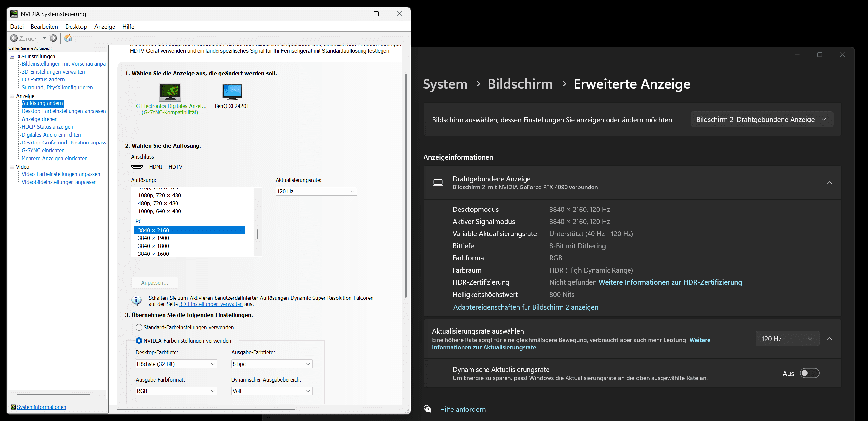
Task: Collapse the Aktualisierungsrate auswählen section chevron
Action: point(830,339)
